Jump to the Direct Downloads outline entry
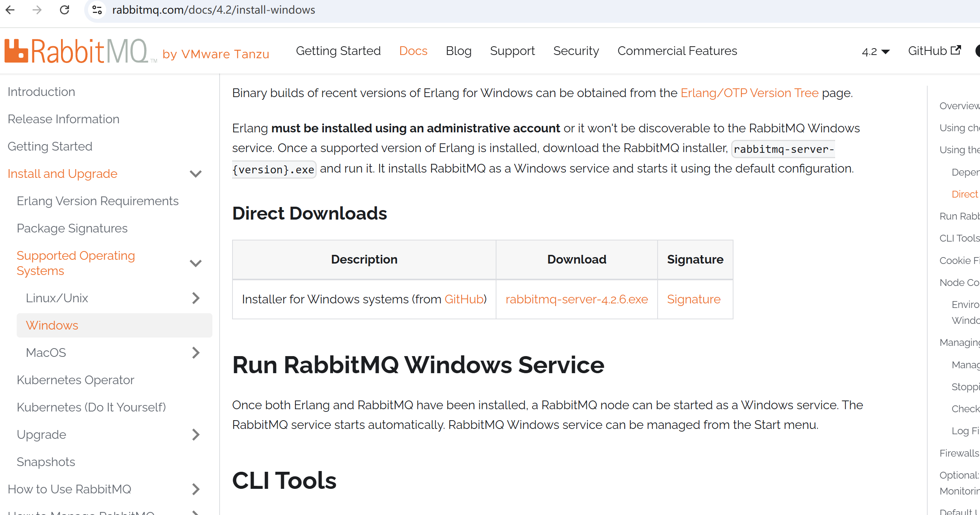 coord(966,195)
